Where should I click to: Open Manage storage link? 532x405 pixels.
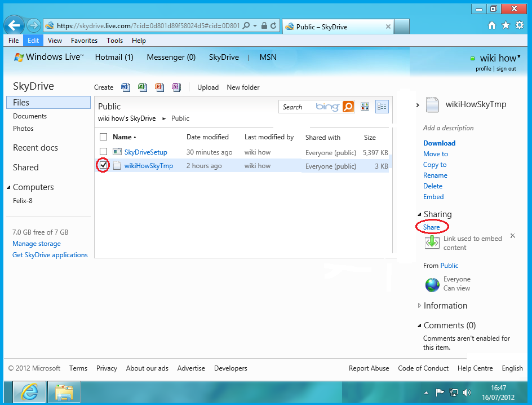(37, 244)
